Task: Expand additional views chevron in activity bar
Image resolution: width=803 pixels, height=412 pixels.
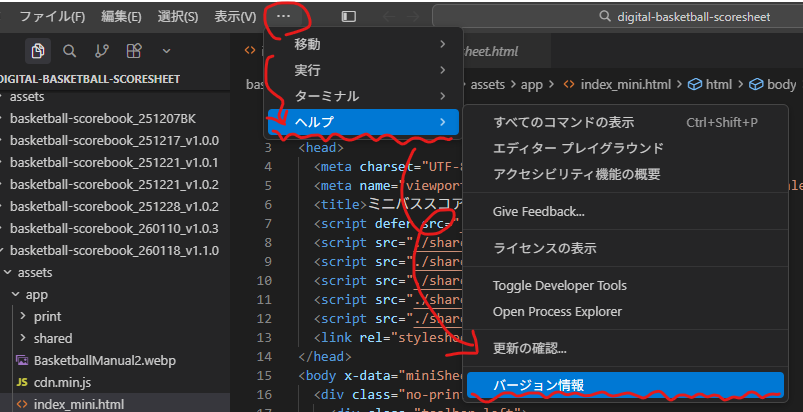Action: pos(166,51)
